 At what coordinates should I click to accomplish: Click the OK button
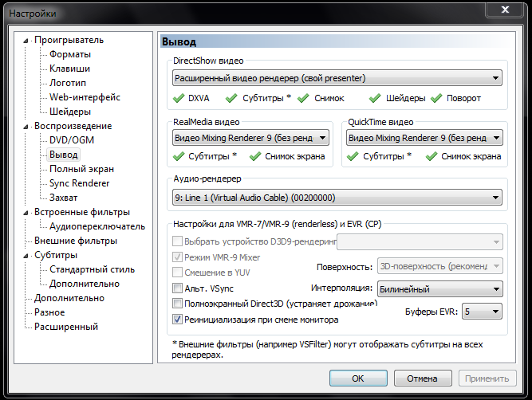tap(358, 378)
